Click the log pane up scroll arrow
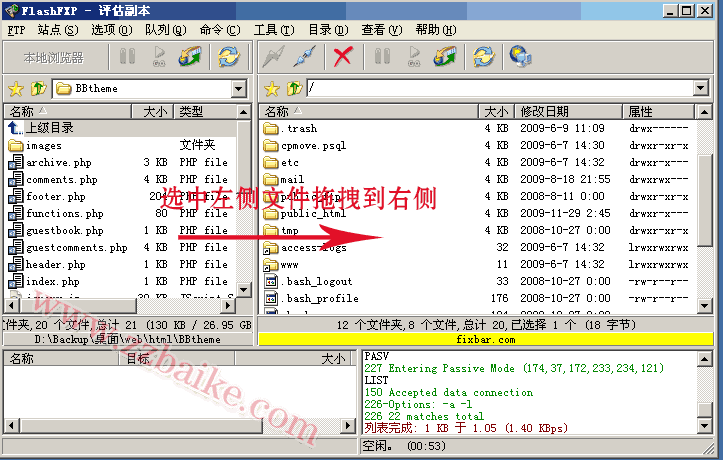 point(704,359)
